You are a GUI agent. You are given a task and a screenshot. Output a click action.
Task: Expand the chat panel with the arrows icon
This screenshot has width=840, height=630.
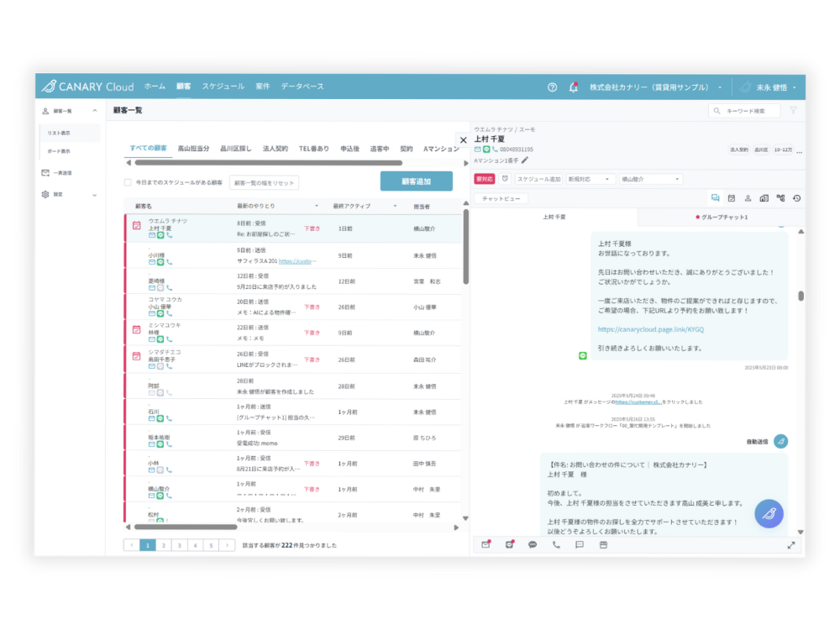coord(790,544)
